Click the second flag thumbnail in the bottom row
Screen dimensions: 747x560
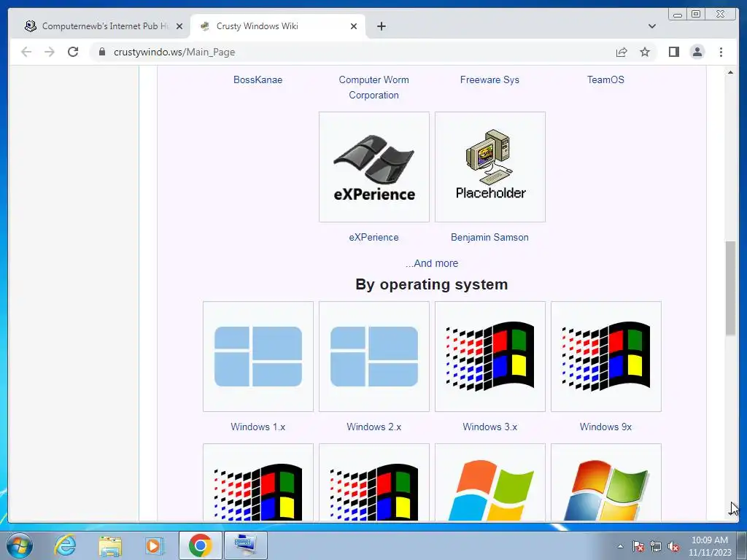pyautogui.click(x=374, y=483)
